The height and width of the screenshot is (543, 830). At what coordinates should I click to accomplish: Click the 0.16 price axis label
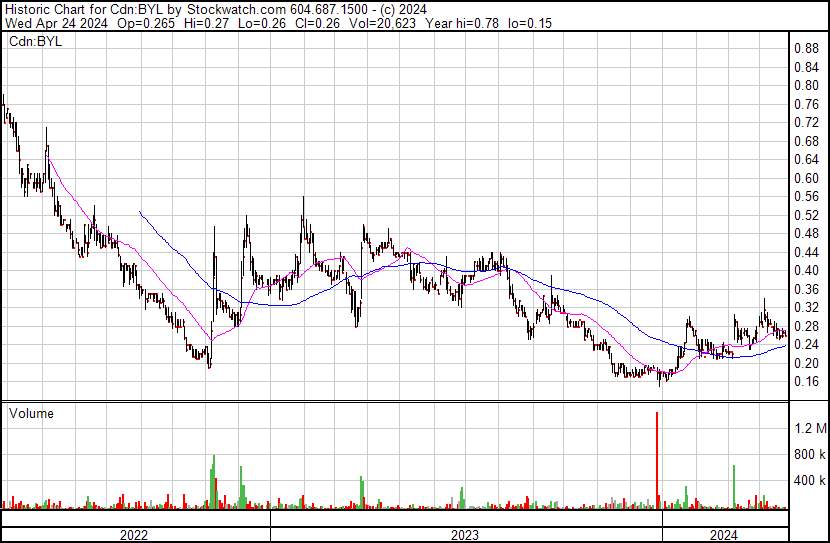point(805,382)
